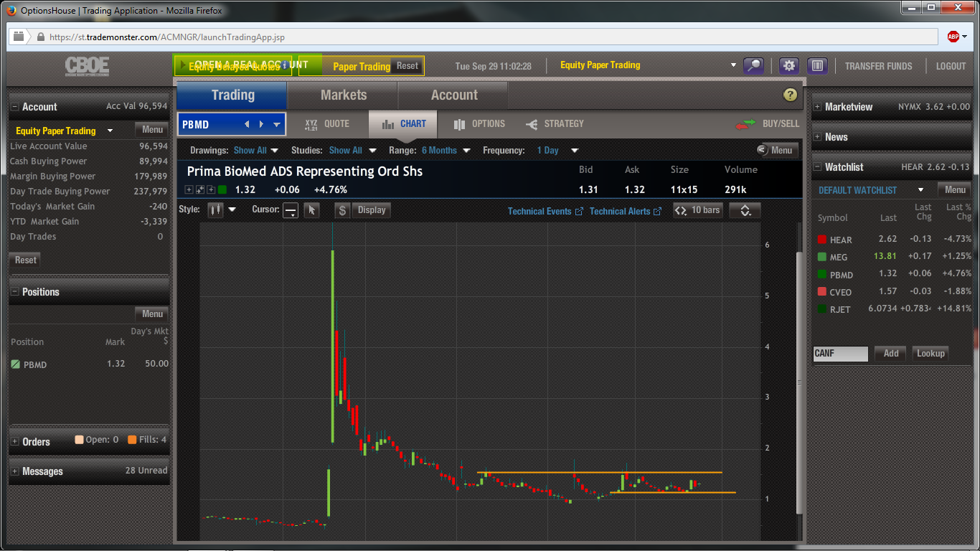Click the yellow help question mark
Image resolution: width=980 pixels, height=551 pixels.
click(790, 95)
